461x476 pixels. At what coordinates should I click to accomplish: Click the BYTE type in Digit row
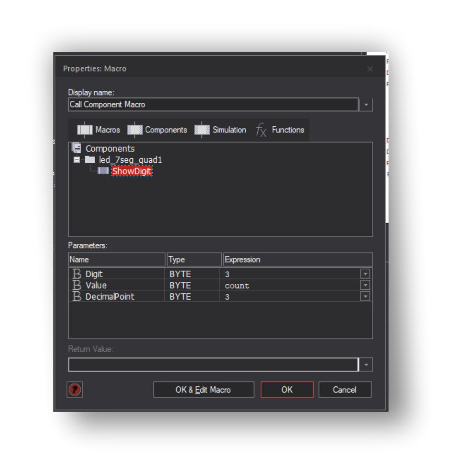180,274
